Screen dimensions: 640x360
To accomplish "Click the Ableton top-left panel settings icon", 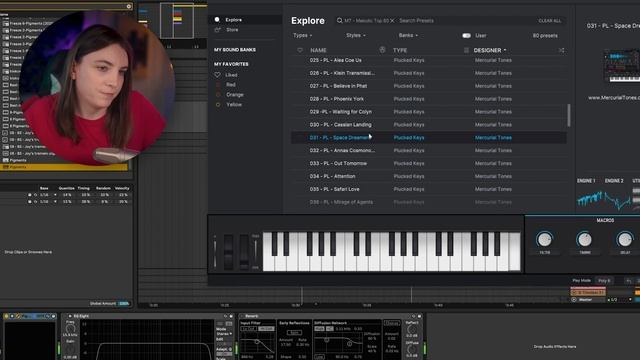I will (x=129, y=7).
